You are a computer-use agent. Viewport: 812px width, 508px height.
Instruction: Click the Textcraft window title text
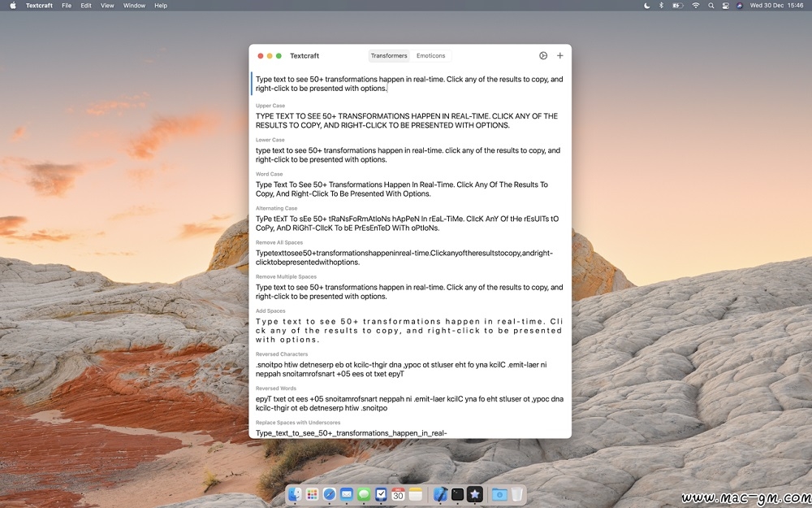tap(304, 55)
